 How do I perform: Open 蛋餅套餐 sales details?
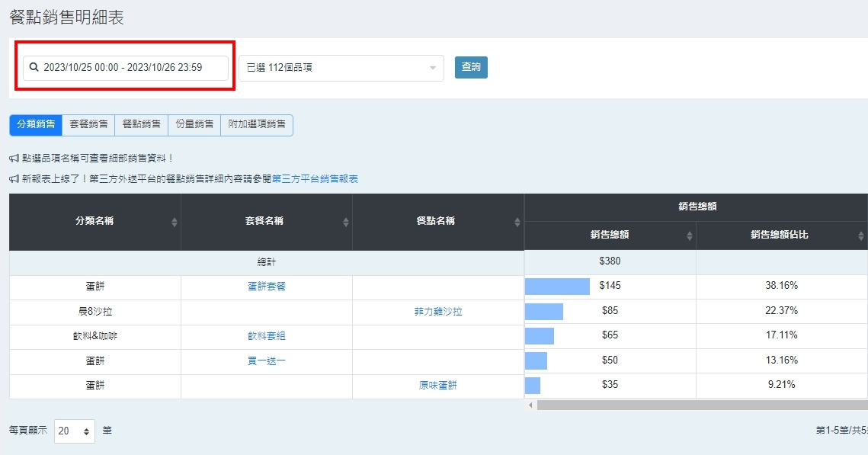point(266,287)
